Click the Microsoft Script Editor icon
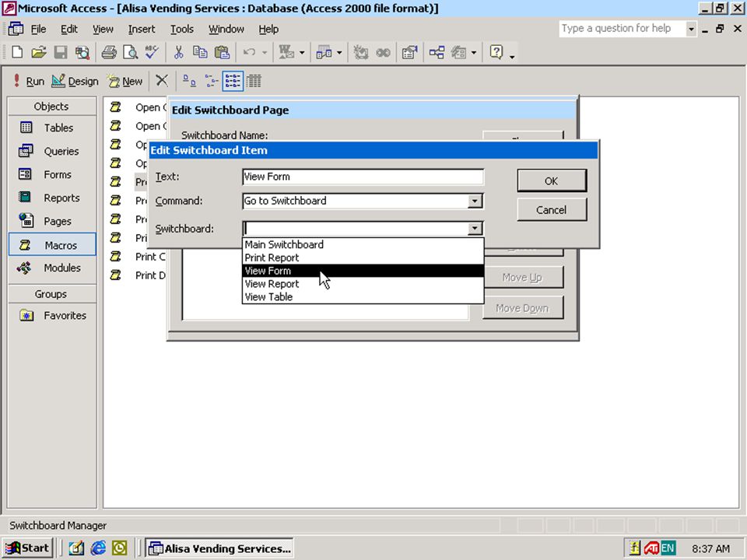 point(383,52)
